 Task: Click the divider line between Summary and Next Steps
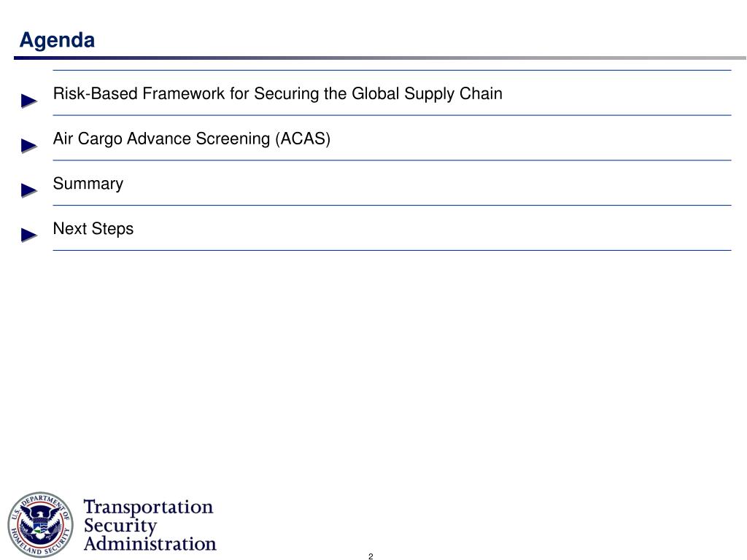point(392,205)
